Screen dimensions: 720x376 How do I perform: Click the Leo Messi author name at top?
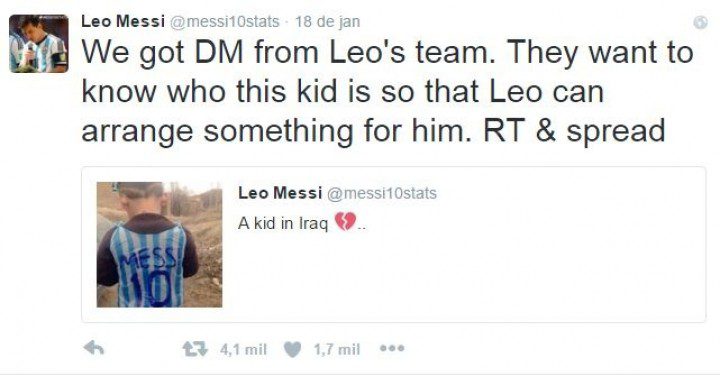[123, 22]
